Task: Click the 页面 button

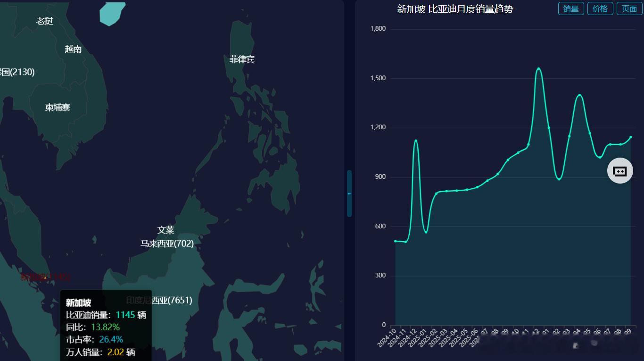Action: tap(629, 8)
